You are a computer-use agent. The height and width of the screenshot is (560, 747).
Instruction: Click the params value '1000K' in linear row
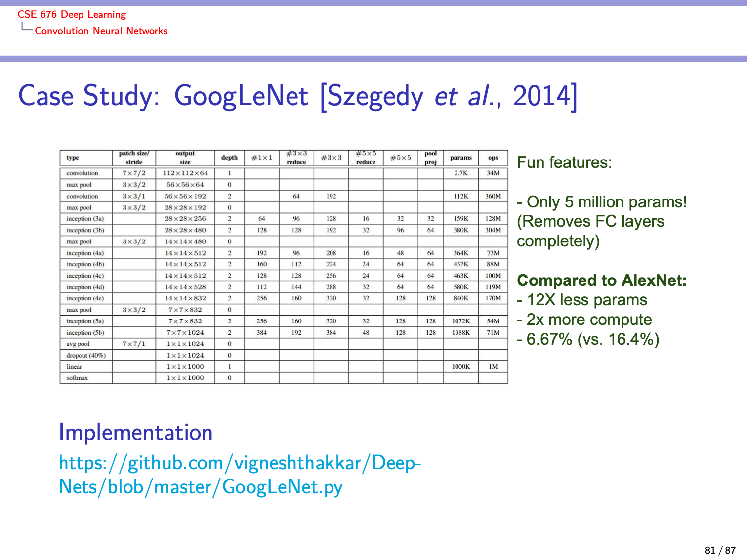(461, 366)
